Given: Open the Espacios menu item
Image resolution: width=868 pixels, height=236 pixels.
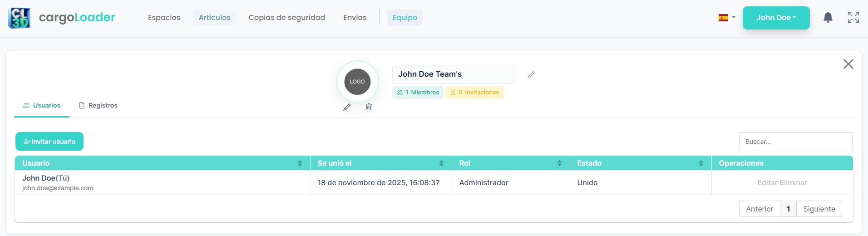Looking at the screenshot, I should point(164,18).
